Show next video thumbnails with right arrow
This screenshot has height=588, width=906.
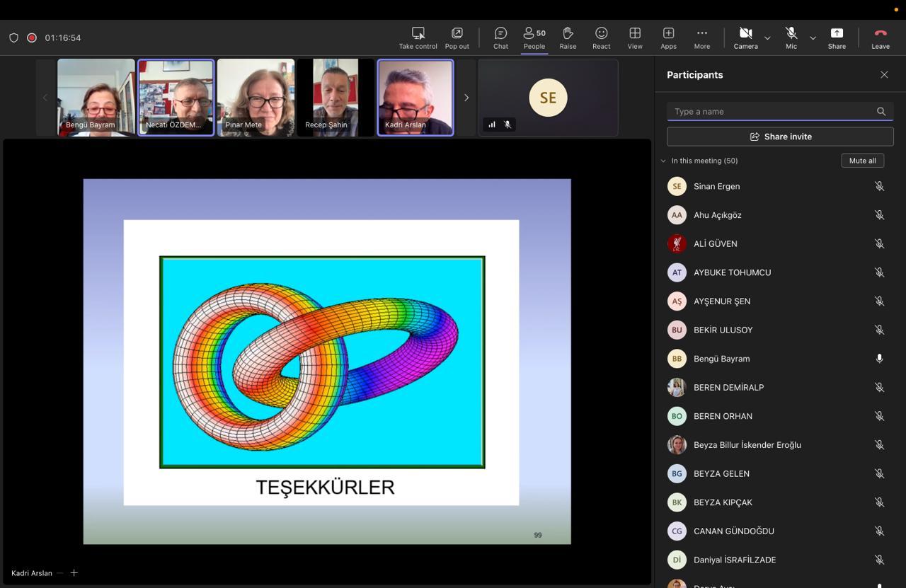point(466,98)
